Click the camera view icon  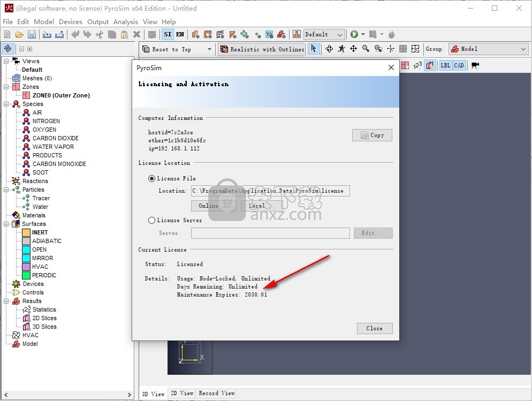[x=475, y=65]
